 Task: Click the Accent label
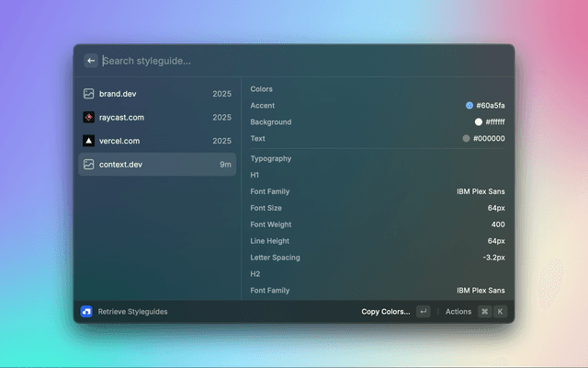263,106
